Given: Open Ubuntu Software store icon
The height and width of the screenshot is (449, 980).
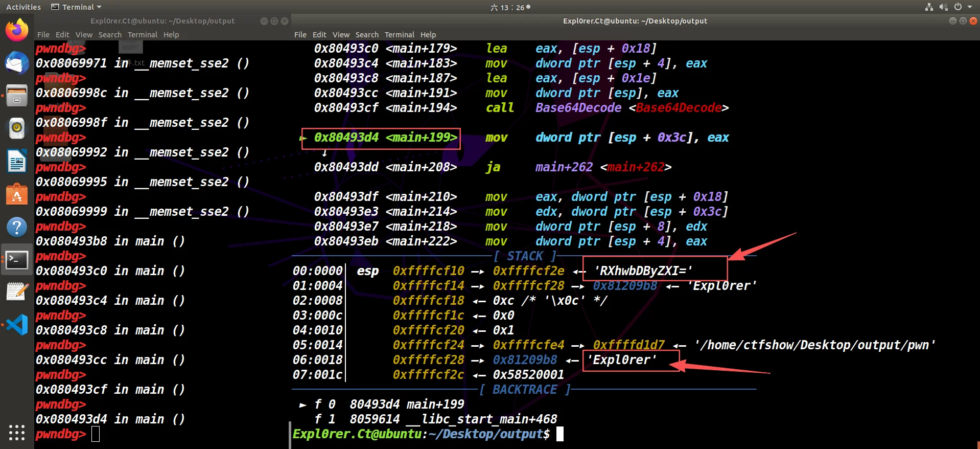Looking at the screenshot, I should click(17, 194).
